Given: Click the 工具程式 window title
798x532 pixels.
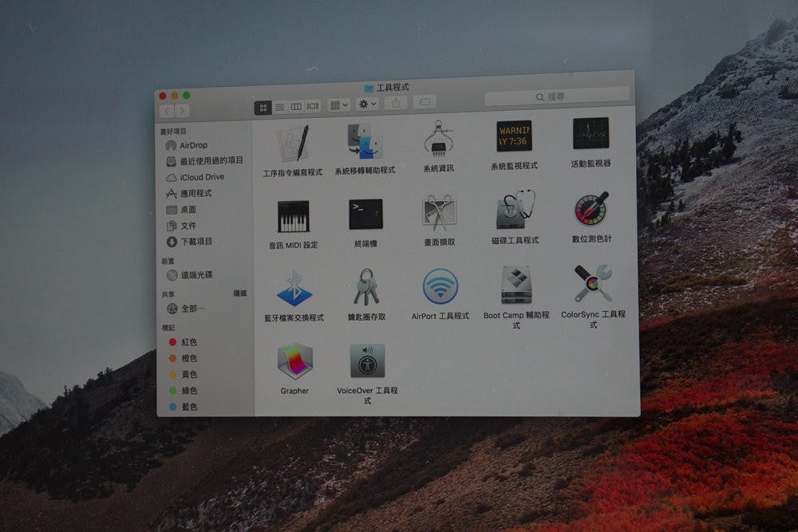Looking at the screenshot, I should pyautogui.click(x=393, y=88).
